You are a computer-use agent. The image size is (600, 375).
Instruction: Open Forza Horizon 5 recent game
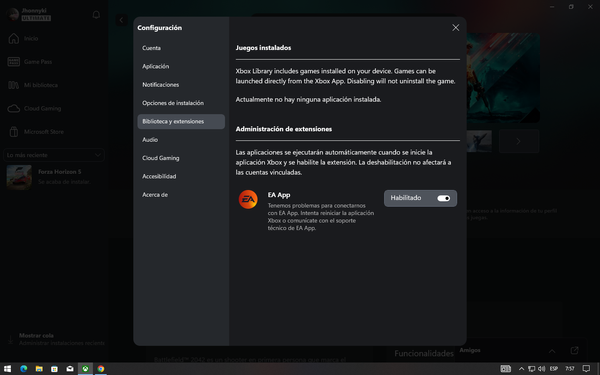point(54,177)
